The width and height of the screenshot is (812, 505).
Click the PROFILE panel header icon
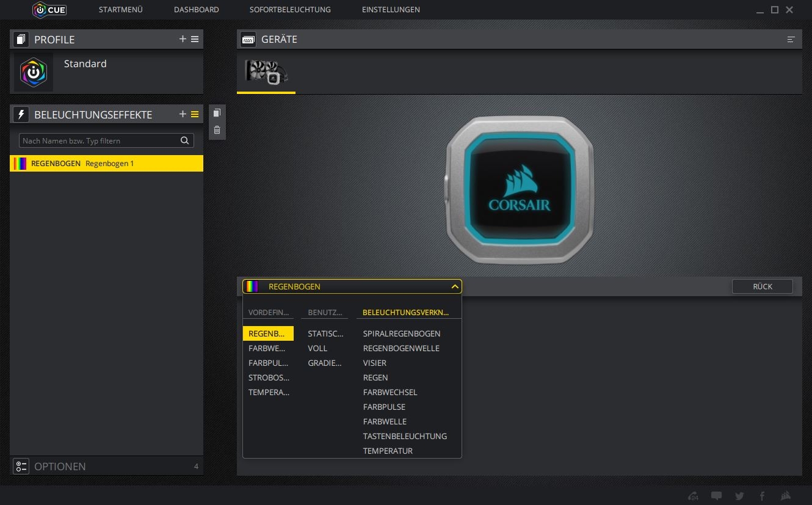[x=21, y=39]
